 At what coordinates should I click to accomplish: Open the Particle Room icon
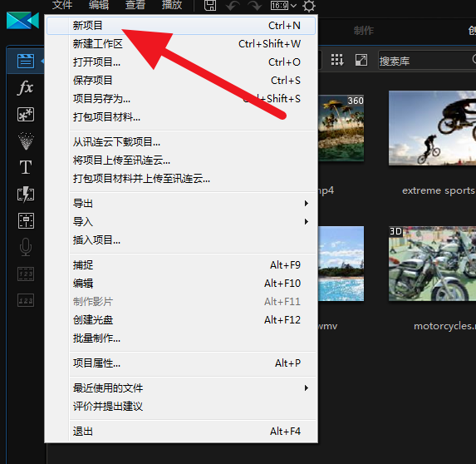click(x=26, y=141)
